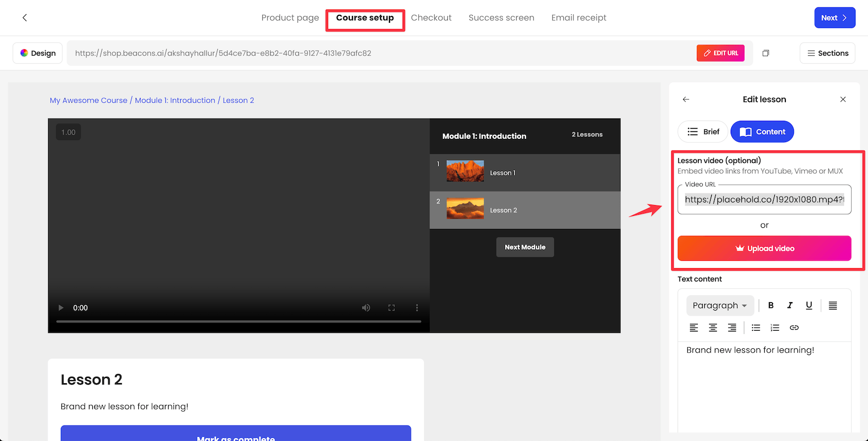Image resolution: width=868 pixels, height=441 pixels.
Task: Toggle bold text formatting
Action: click(x=770, y=305)
